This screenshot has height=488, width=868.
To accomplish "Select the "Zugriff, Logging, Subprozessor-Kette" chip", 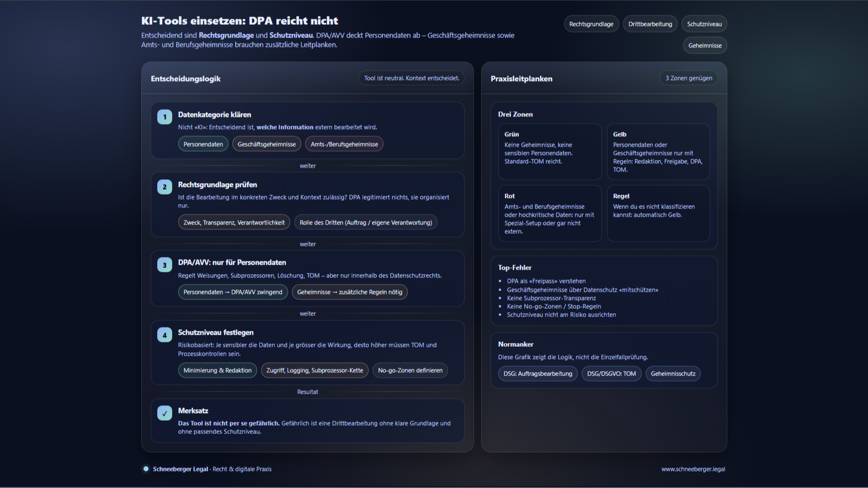I will 315,370.
